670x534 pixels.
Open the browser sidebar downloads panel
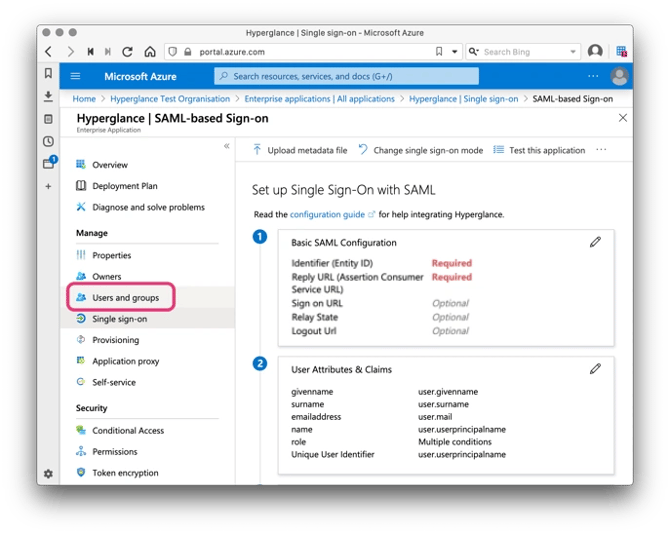48,96
